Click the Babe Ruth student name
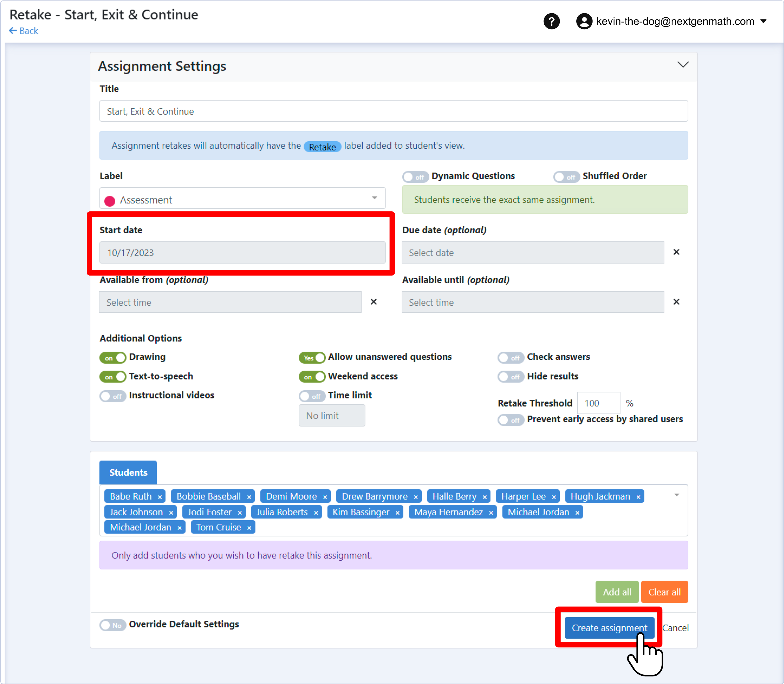This screenshot has width=784, height=684. (131, 497)
